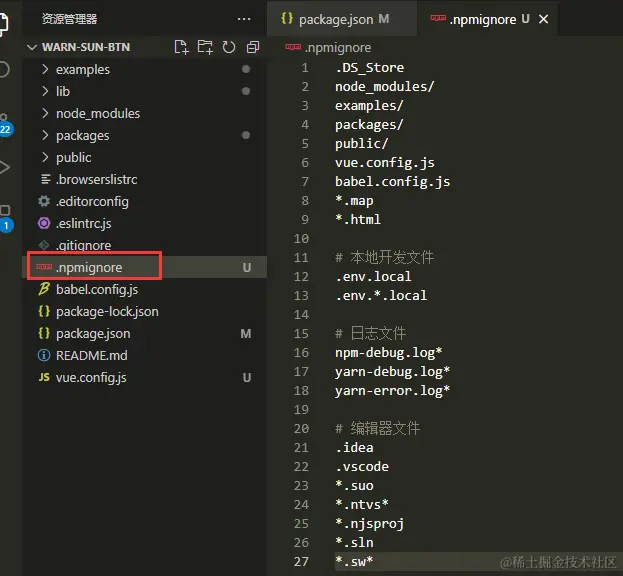Expand the lib folder
Viewport: 623px width, 576px height.
[145, 91]
